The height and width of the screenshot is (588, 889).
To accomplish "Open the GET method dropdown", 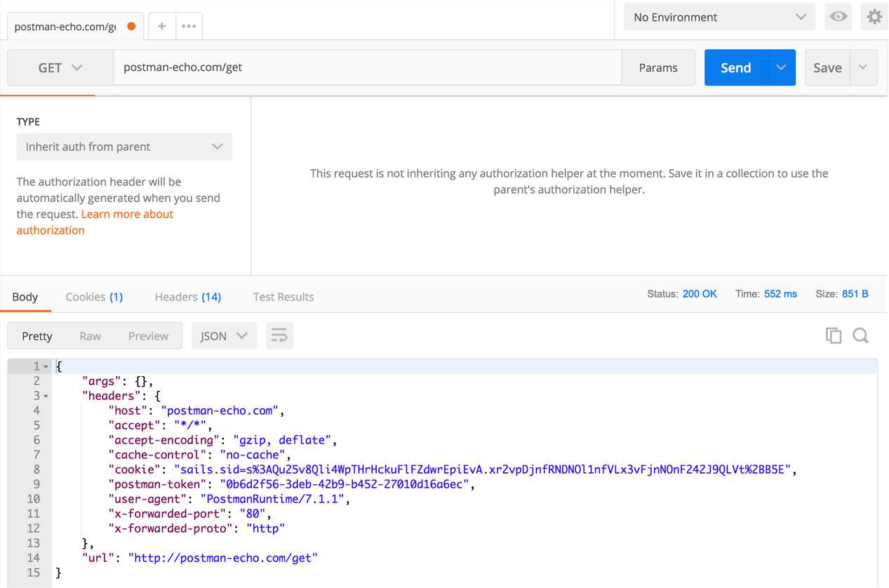I will [60, 68].
